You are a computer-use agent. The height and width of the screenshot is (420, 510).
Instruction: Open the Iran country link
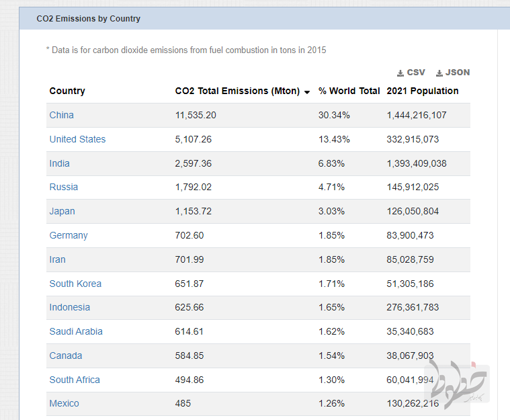pyautogui.click(x=58, y=259)
